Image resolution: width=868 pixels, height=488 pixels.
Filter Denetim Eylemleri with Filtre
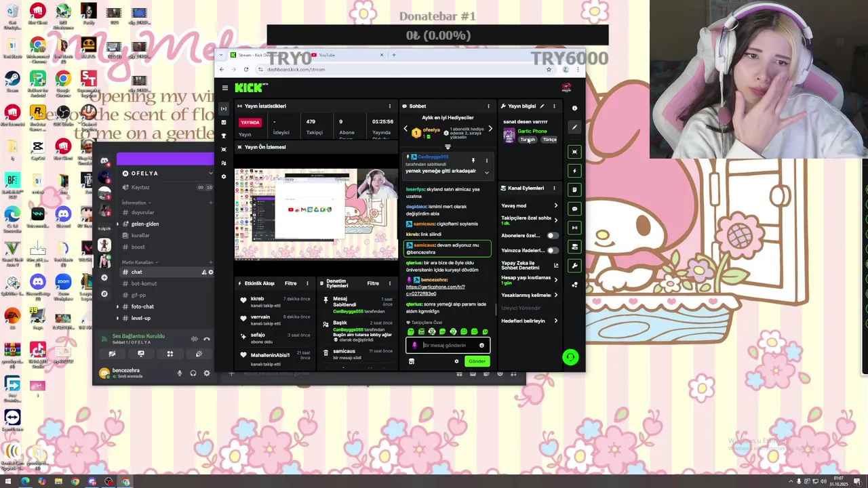[x=373, y=283]
